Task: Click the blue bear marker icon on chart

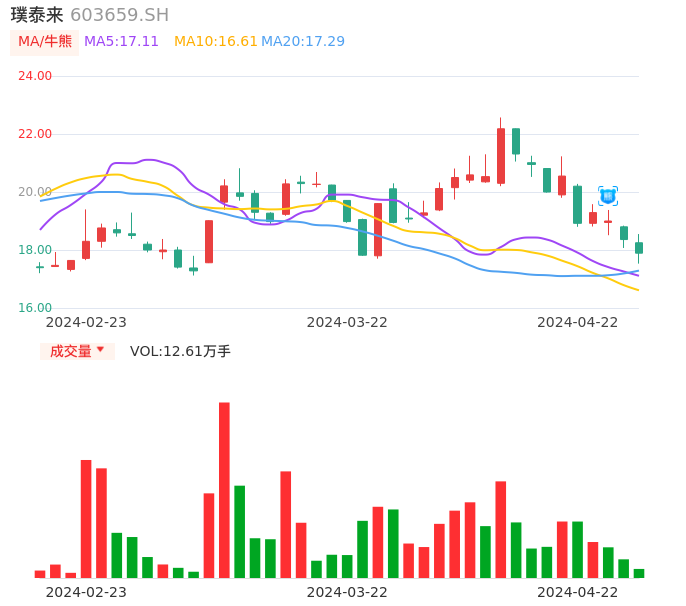Action: (608, 196)
